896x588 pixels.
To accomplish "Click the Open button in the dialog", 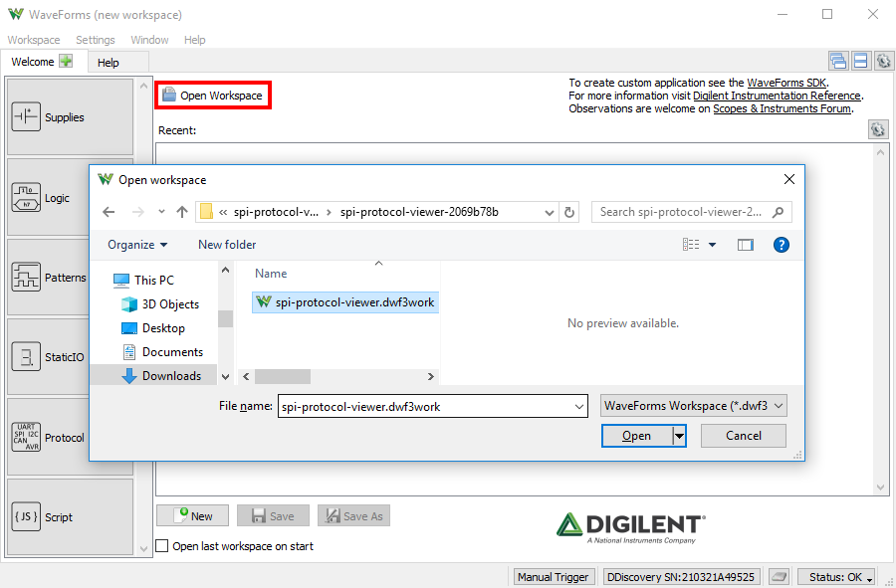I will pos(636,436).
